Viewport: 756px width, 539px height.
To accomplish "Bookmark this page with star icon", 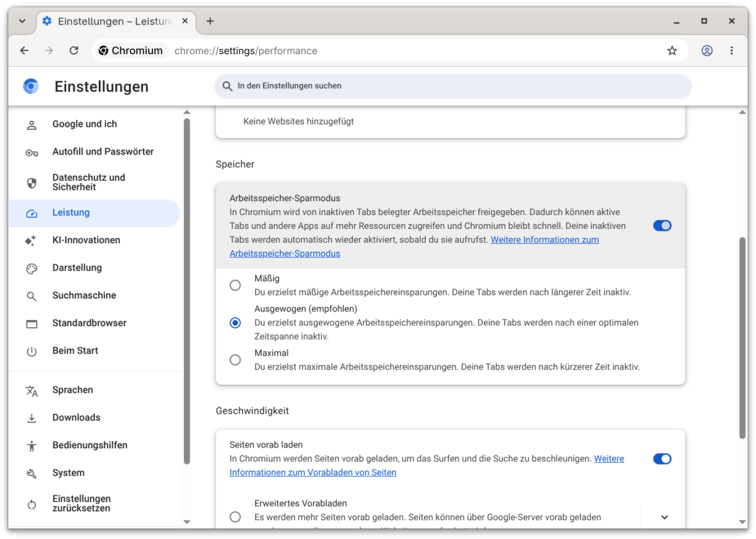I will pos(672,50).
